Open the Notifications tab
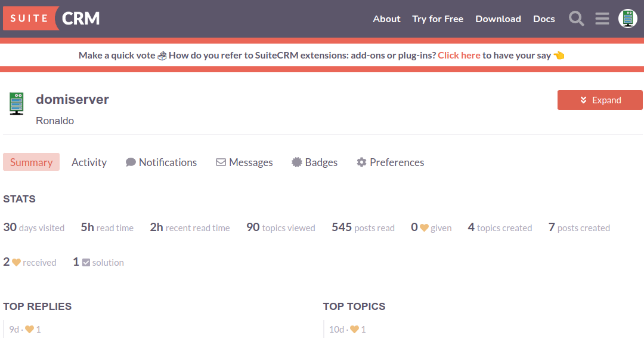 tap(161, 162)
